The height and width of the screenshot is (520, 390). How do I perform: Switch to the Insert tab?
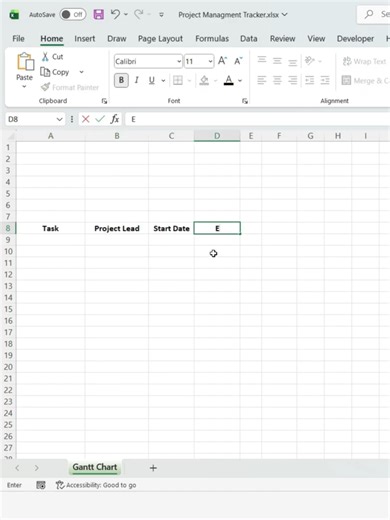click(85, 39)
